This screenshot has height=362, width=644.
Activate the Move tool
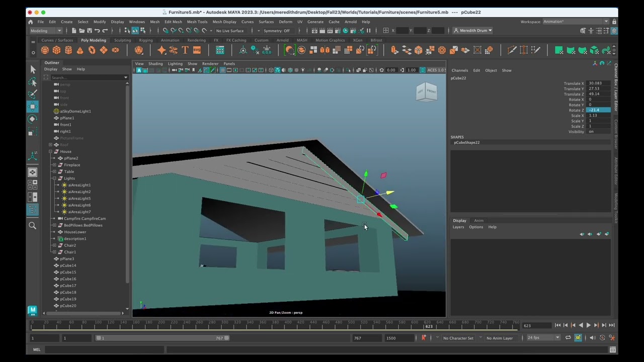tap(33, 106)
